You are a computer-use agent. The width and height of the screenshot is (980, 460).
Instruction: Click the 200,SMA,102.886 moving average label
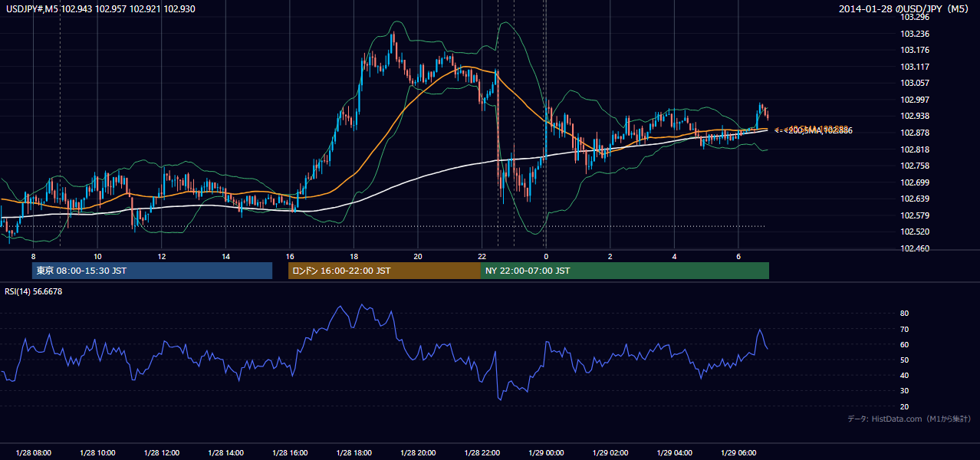point(818,131)
